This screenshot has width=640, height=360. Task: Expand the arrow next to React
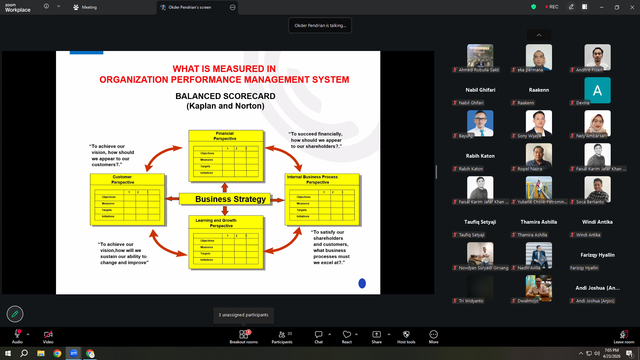[x=356, y=334]
